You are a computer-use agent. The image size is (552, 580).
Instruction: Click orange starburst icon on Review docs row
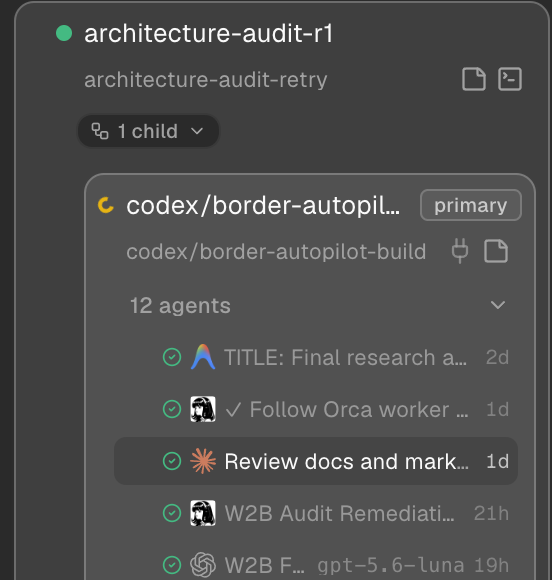point(203,461)
